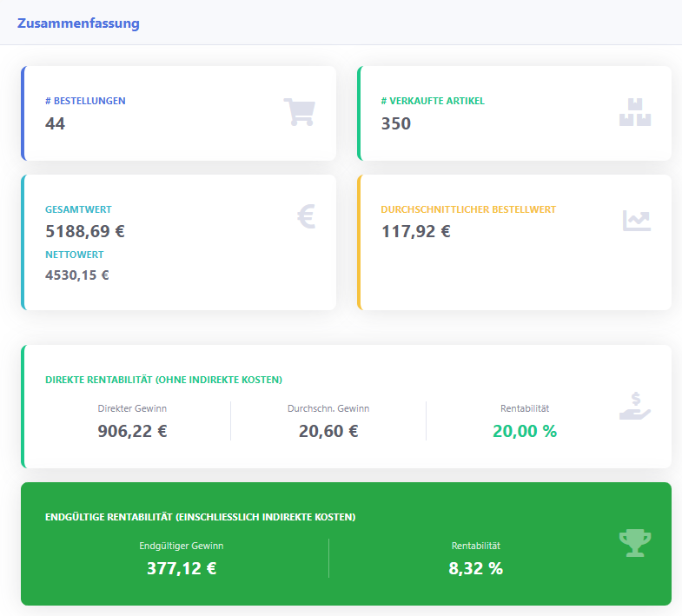Click the boxes icon in Verkaufte Artikel card

(634, 112)
